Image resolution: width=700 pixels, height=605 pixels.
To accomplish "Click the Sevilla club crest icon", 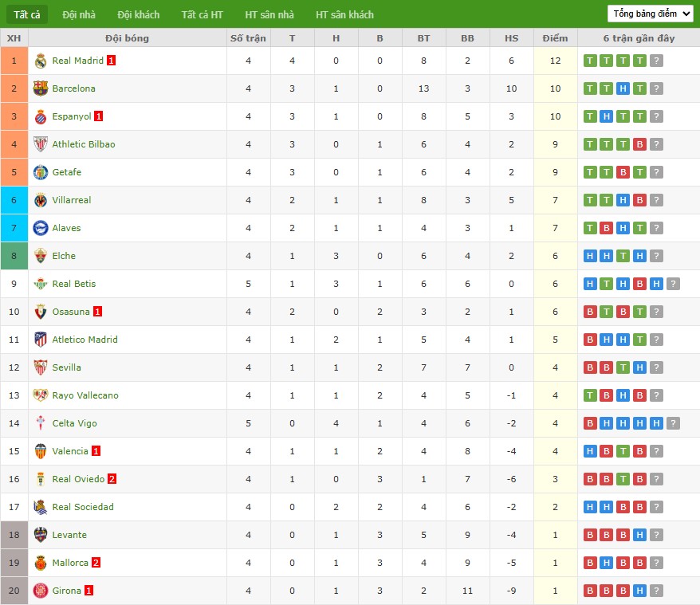I will [41, 367].
